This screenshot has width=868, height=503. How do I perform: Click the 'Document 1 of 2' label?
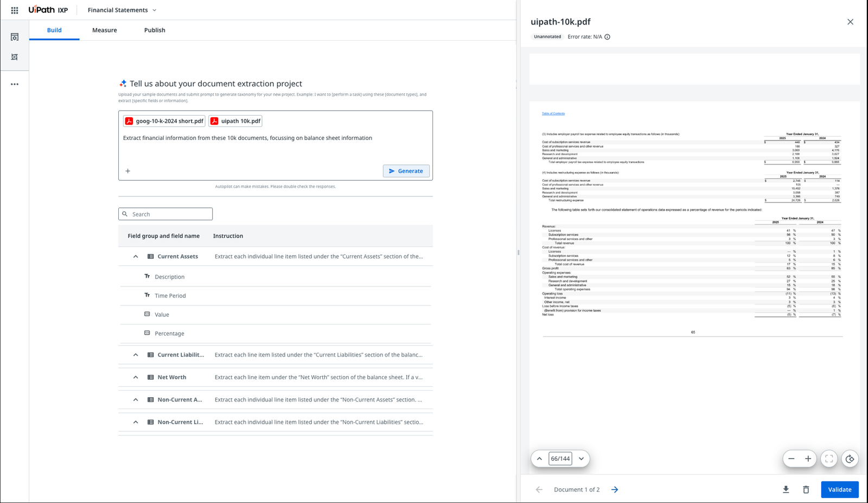click(x=577, y=489)
